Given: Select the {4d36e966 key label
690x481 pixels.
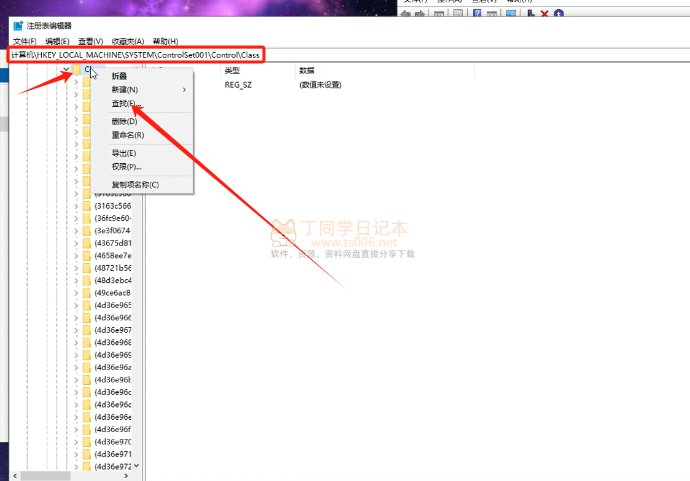Looking at the screenshot, I should (x=113, y=318).
